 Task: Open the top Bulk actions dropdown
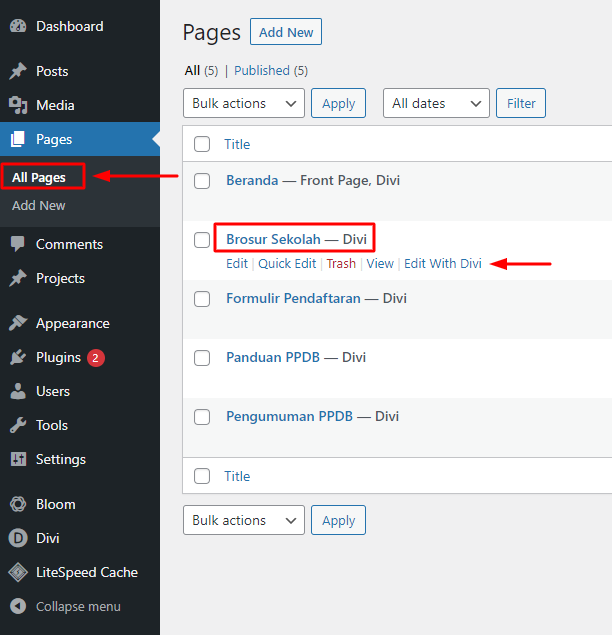(244, 103)
